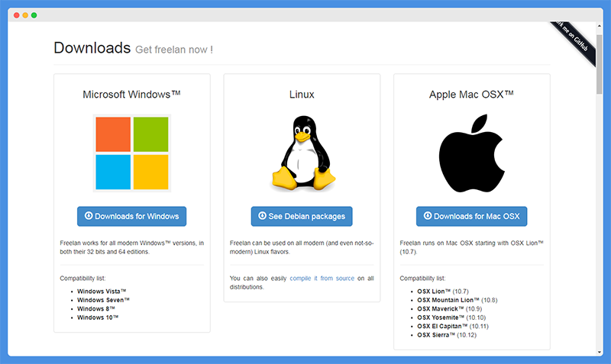Click the Windows 8™ list item
Image resolution: width=611 pixels, height=364 pixels.
(96, 309)
